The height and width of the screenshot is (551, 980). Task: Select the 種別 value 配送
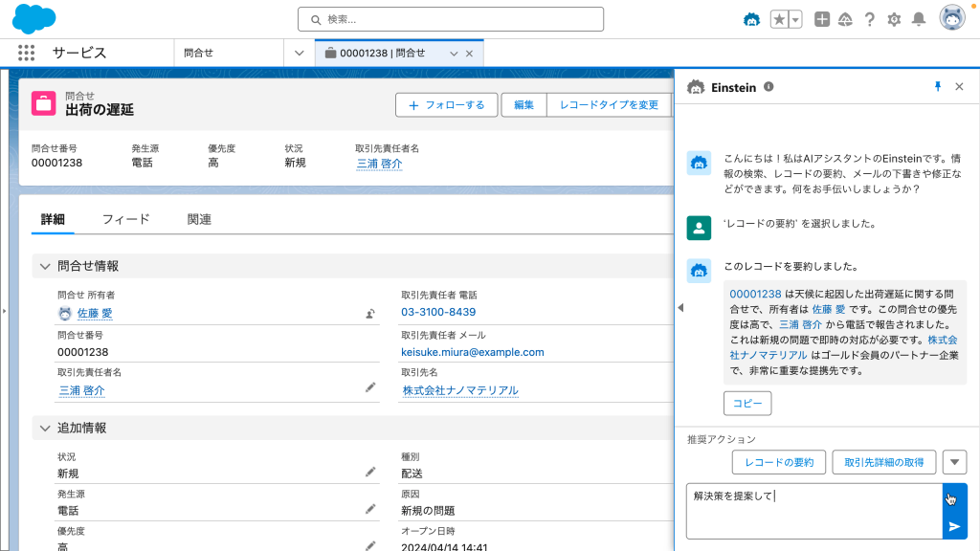click(412, 474)
